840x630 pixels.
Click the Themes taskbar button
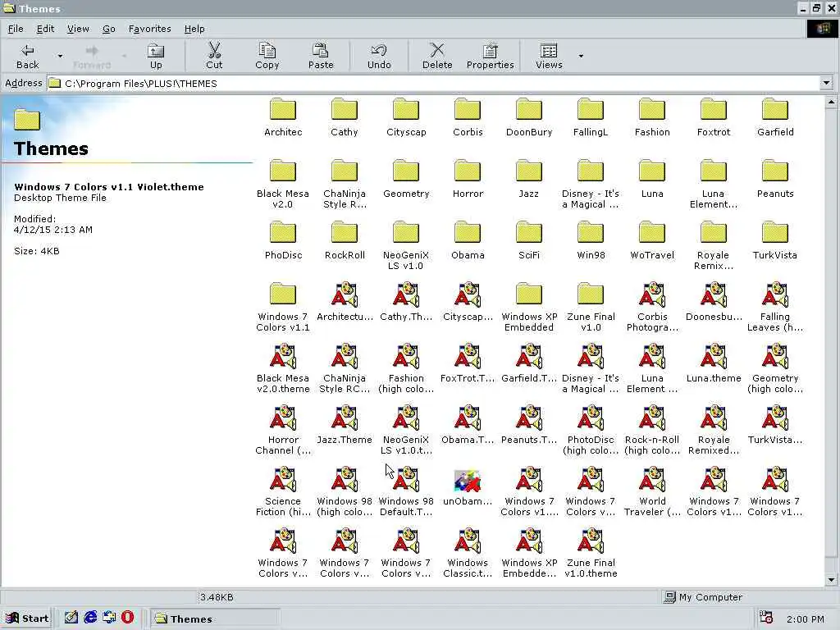(x=214, y=619)
